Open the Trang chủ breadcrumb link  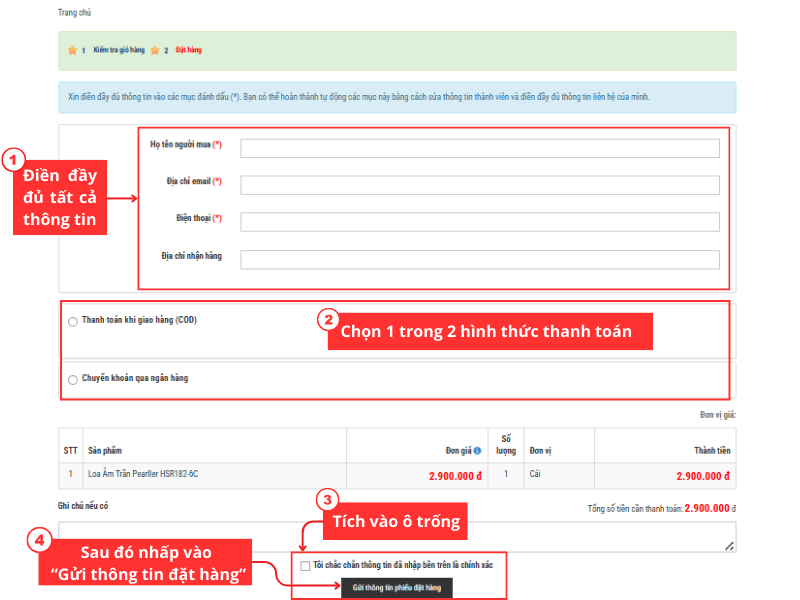click(77, 12)
